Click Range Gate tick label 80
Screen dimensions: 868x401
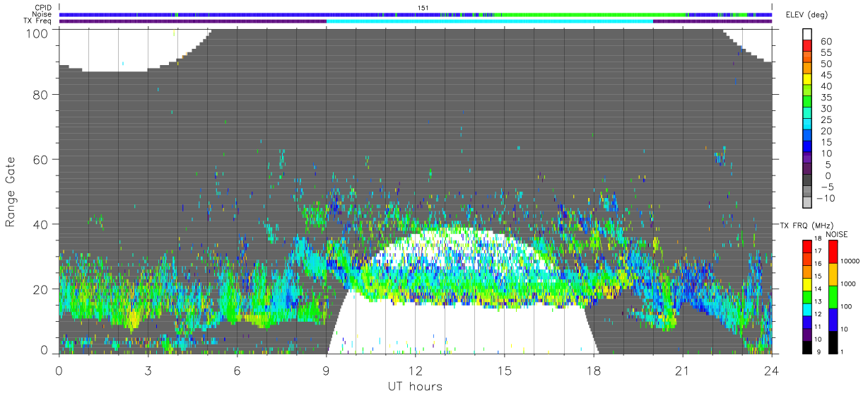pyautogui.click(x=40, y=95)
